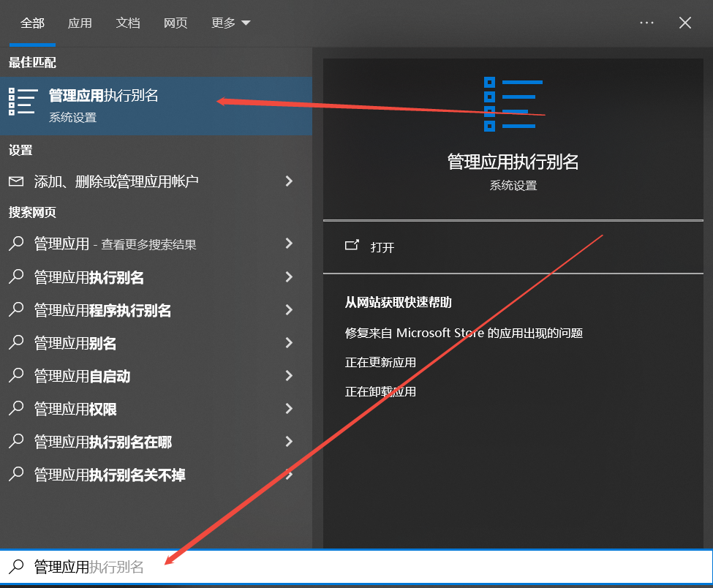Expand arrow for 管理应用 查看更多搜索结果
The width and height of the screenshot is (713, 588).
(289, 244)
